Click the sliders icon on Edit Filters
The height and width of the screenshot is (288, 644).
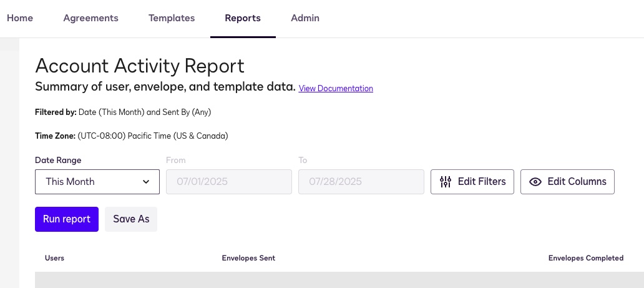[x=446, y=182]
